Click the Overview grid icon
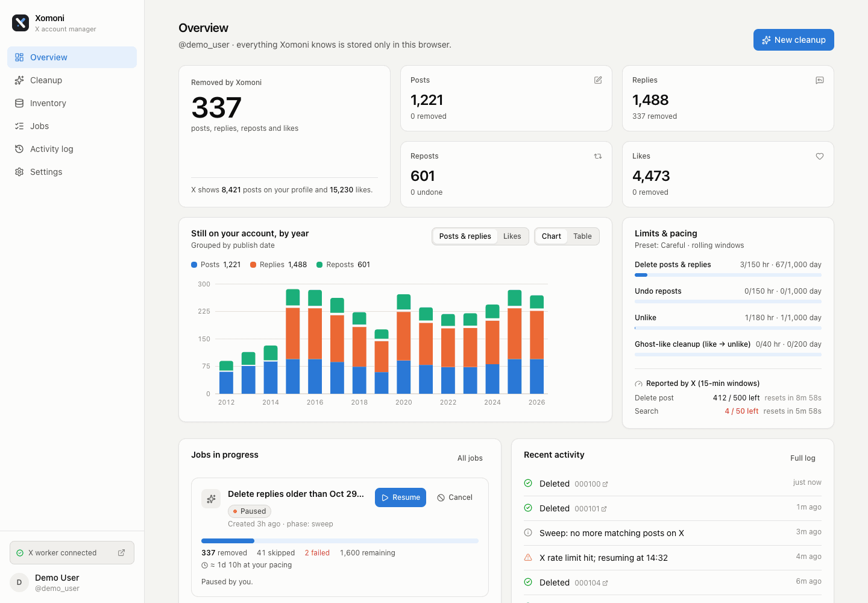868x603 pixels. (x=19, y=57)
